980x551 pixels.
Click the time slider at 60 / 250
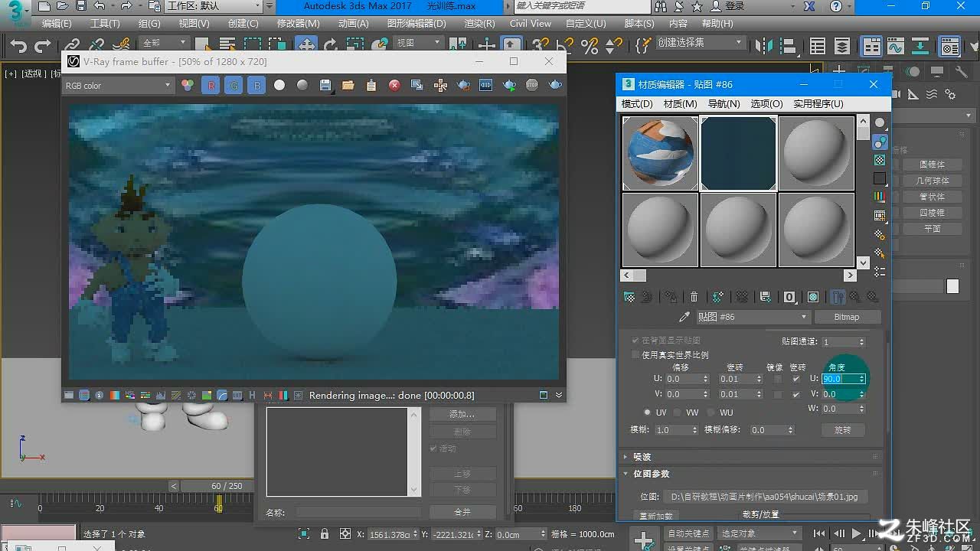pyautogui.click(x=227, y=486)
